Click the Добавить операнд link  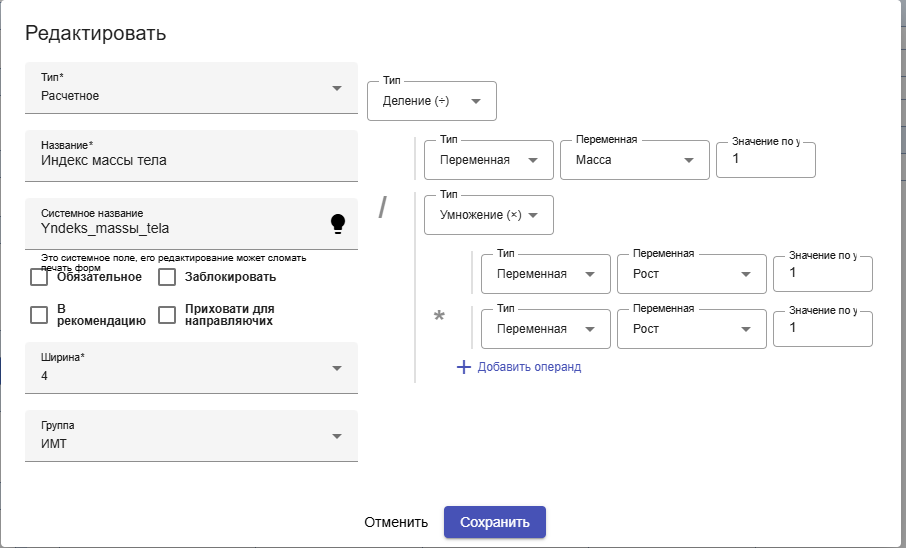(x=529, y=367)
